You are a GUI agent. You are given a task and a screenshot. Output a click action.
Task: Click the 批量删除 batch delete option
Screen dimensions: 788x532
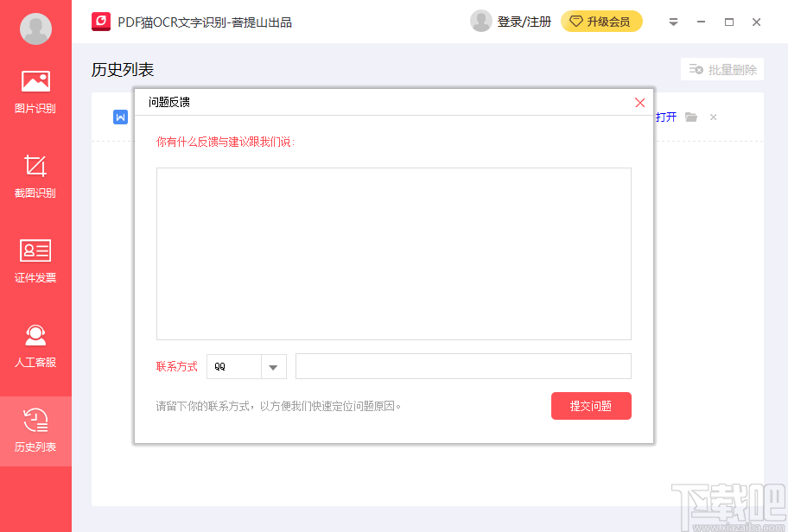(722, 69)
